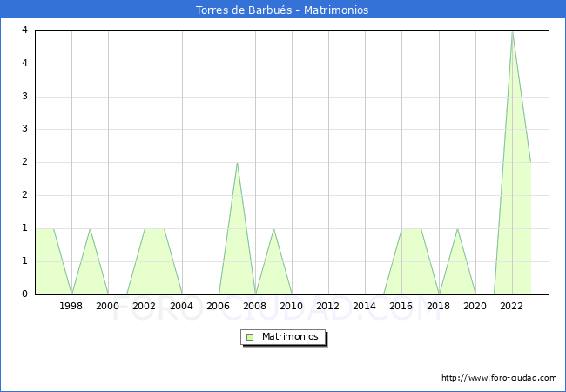Click the green Matrimonios legend swatch
Screen dimensions: 566x392
tap(249, 337)
